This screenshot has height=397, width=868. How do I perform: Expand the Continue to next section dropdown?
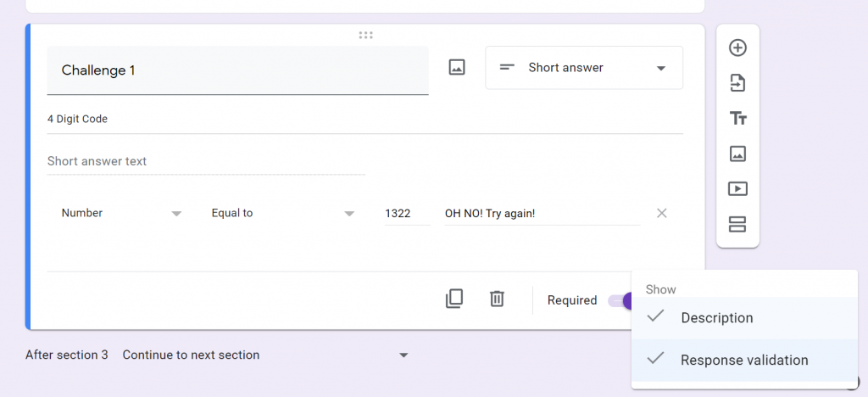pyautogui.click(x=265, y=355)
